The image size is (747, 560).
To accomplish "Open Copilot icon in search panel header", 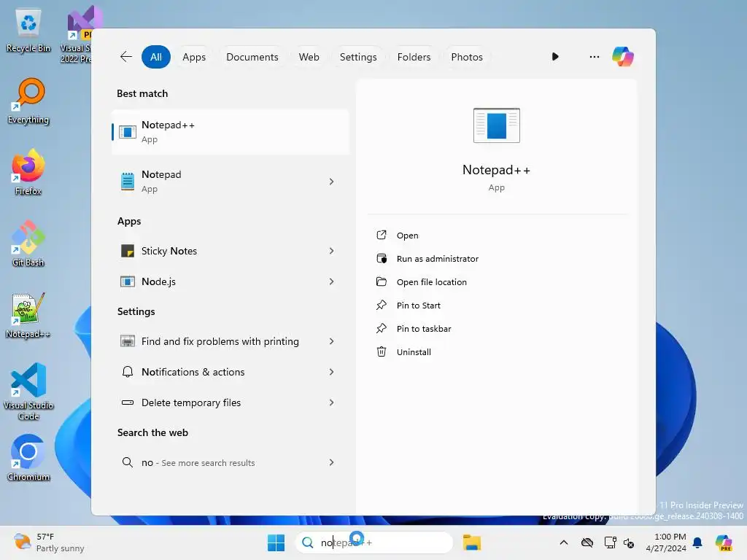I will click(623, 57).
